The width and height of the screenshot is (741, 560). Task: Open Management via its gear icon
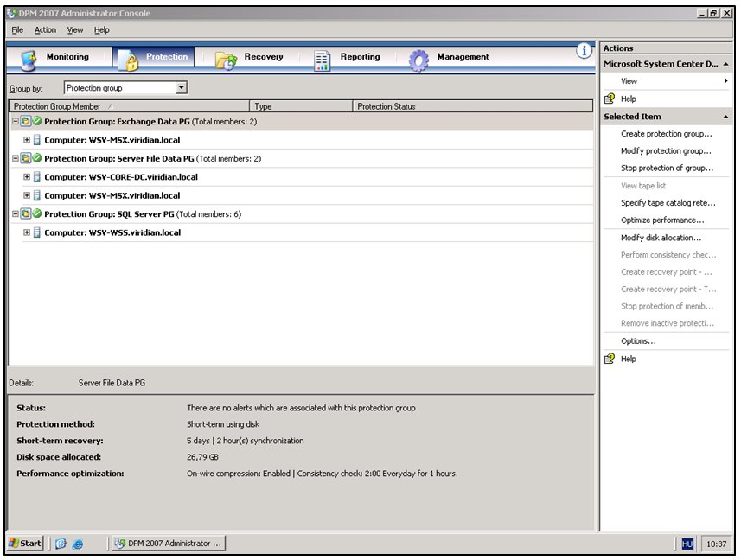point(418,60)
